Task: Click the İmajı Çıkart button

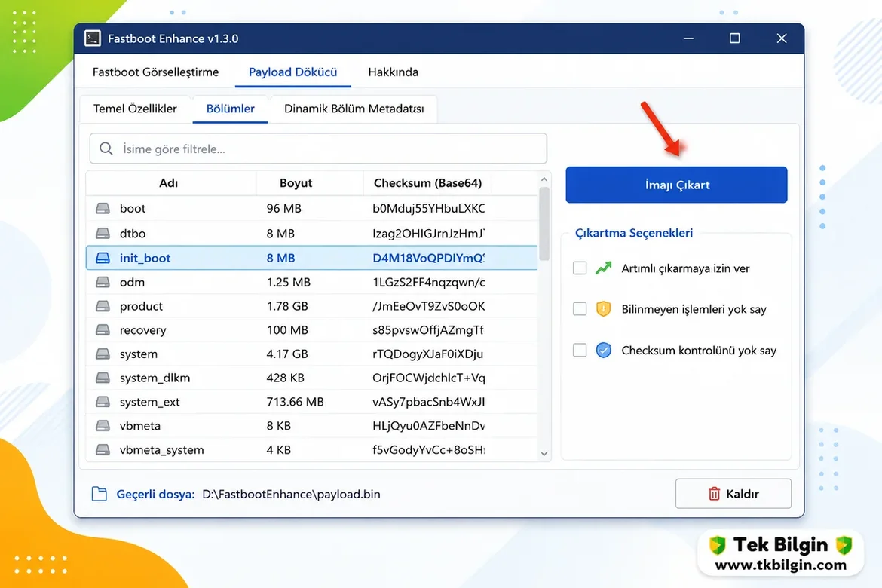Action: (677, 185)
